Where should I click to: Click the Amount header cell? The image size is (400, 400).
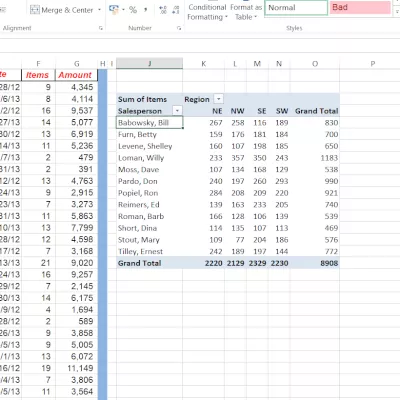[x=76, y=75]
